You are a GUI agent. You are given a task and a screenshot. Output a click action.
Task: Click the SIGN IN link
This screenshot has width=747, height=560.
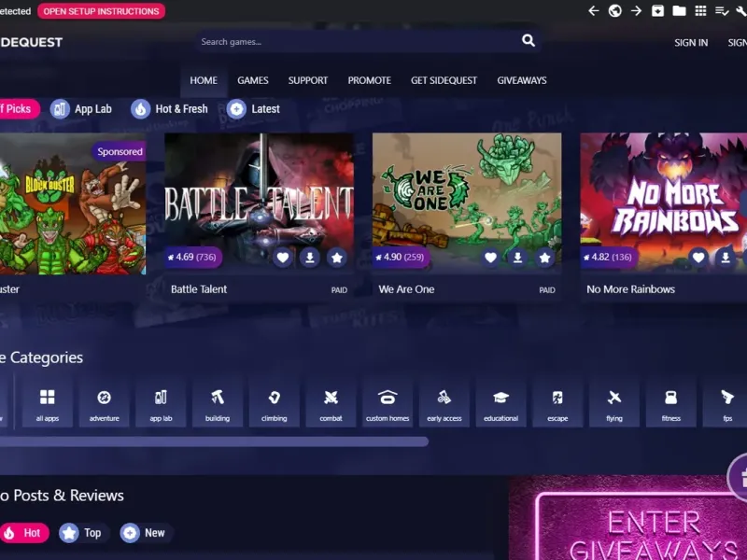(x=691, y=43)
